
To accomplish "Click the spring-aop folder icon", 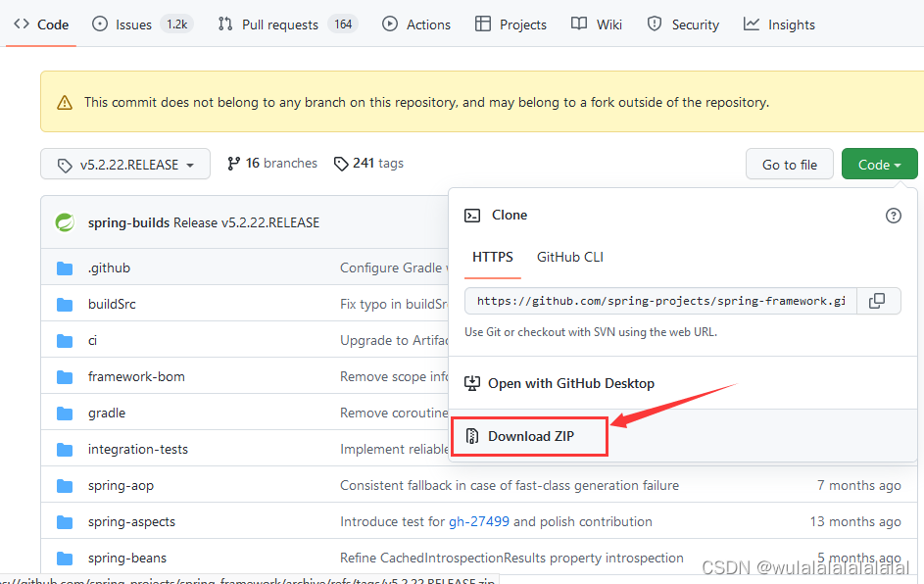I will [x=65, y=486].
